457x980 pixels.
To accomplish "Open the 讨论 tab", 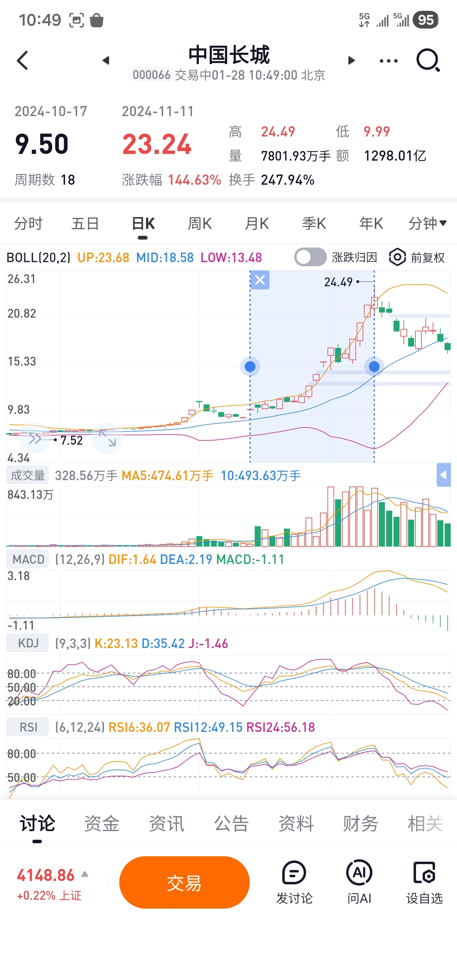I will point(37,824).
